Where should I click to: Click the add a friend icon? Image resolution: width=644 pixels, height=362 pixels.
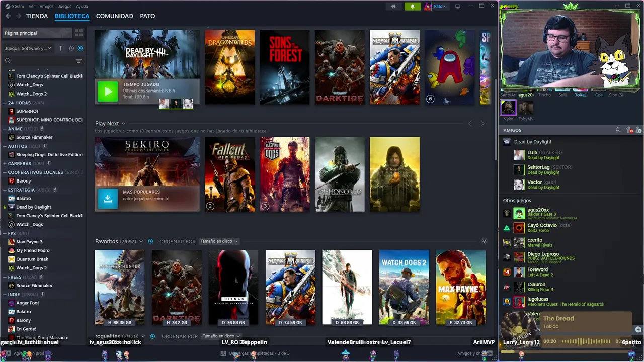click(639, 130)
